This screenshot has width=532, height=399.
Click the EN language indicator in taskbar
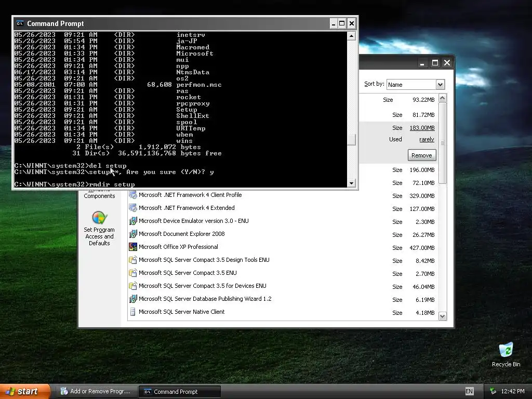(x=469, y=391)
